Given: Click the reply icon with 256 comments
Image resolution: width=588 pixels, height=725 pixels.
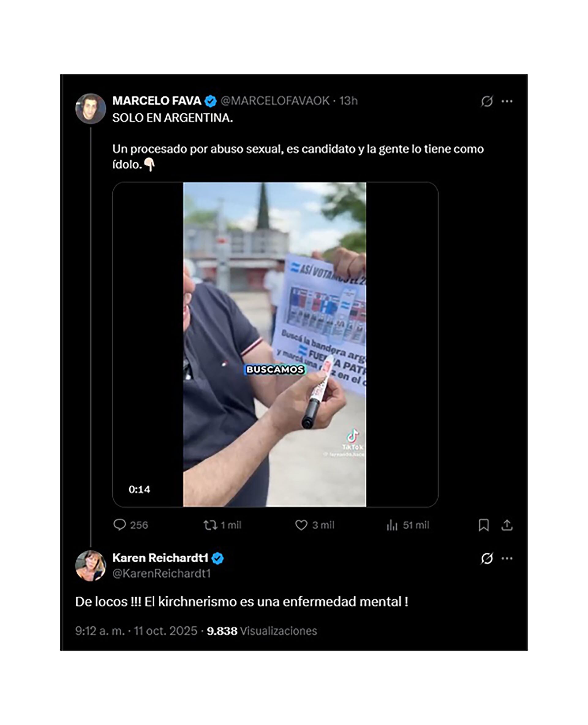Looking at the screenshot, I should point(119,525).
